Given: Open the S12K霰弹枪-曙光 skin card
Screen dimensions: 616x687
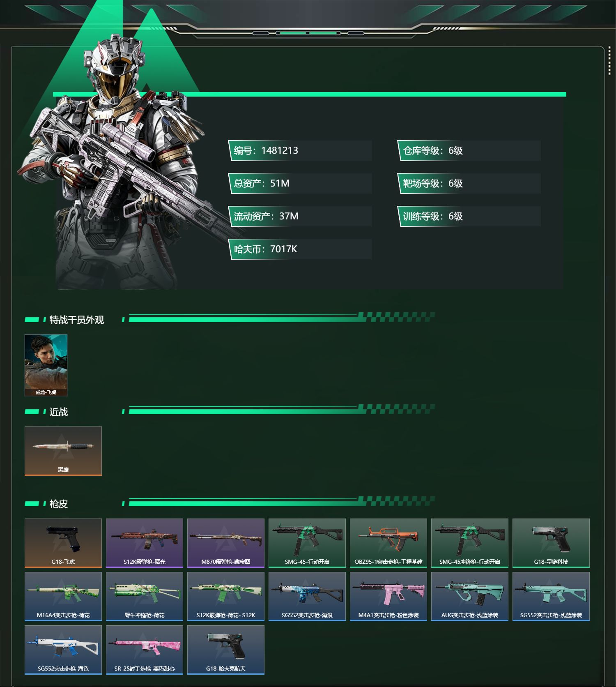Looking at the screenshot, I should pos(145,543).
